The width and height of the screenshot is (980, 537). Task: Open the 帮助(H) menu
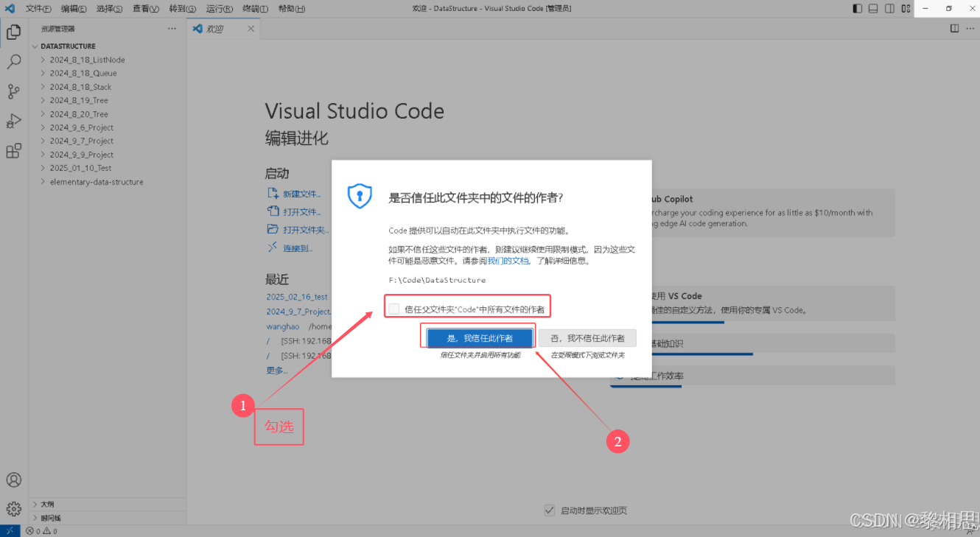pyautogui.click(x=292, y=9)
